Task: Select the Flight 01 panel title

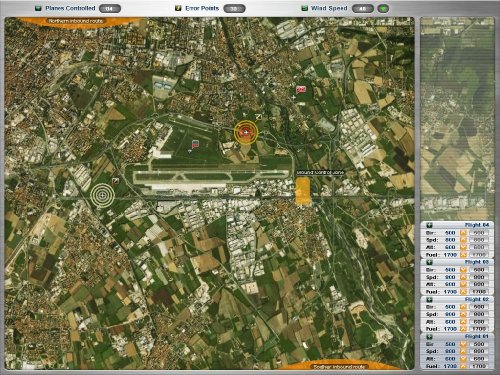Action: click(477, 337)
